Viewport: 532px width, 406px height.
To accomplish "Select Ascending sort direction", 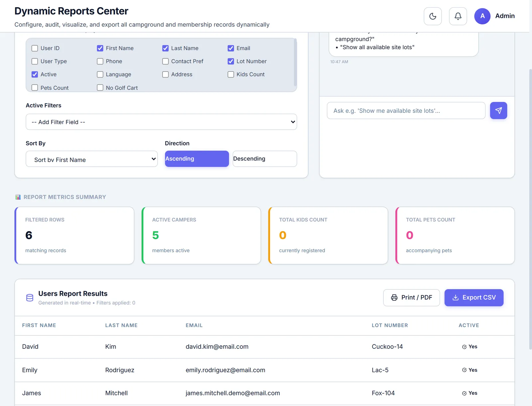I will pos(197,159).
